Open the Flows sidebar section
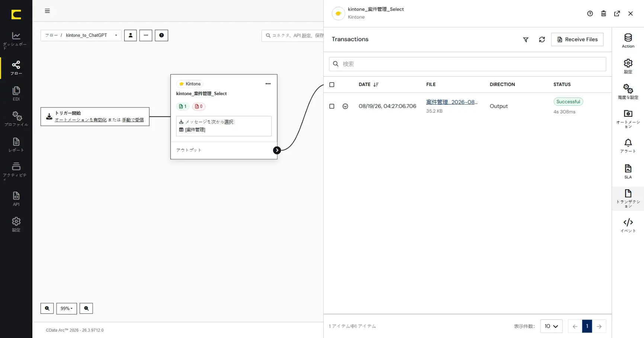The width and height of the screenshot is (644, 338). 16,68
